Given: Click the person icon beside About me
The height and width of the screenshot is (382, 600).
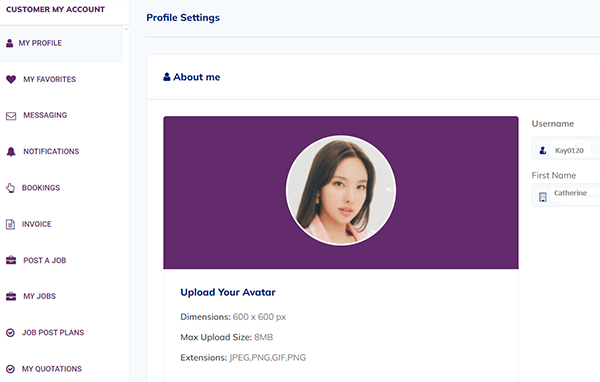Looking at the screenshot, I should tap(167, 77).
